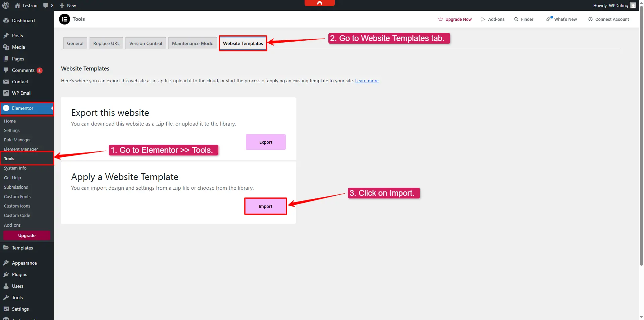The image size is (644, 320).
Task: Open the Plugins menu in sidebar
Action: coord(19,274)
